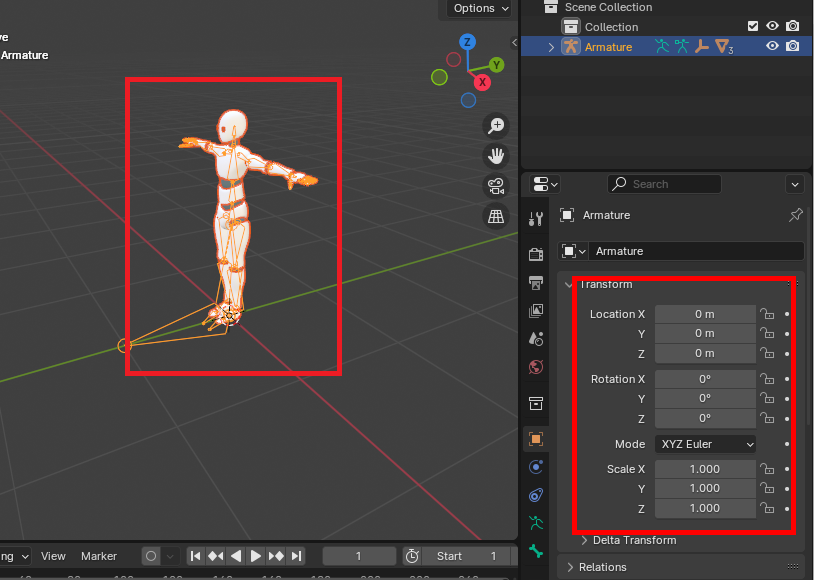The height and width of the screenshot is (580, 814).
Task: Toggle camera view with the camera icon
Action: pyautogui.click(x=495, y=185)
